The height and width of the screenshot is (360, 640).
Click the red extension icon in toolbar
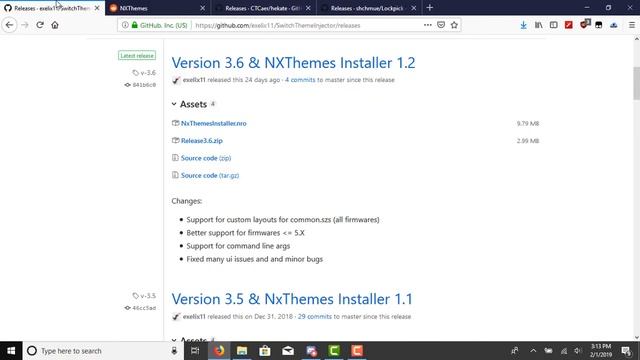569,25
